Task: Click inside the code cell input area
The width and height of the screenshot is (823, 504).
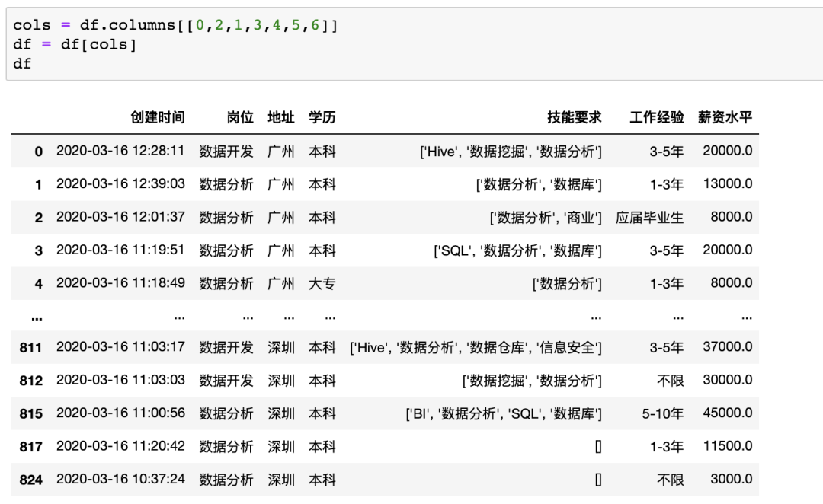Action: tap(415, 44)
